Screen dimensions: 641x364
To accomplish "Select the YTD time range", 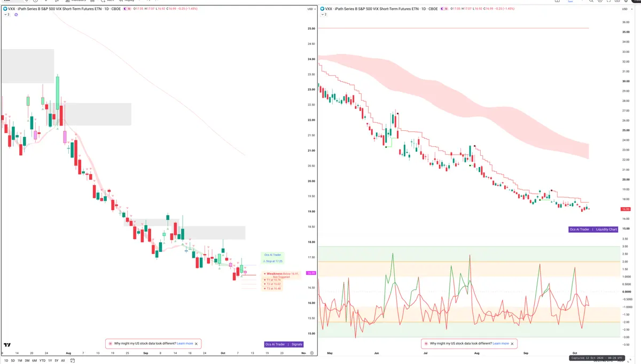I will tap(42, 361).
